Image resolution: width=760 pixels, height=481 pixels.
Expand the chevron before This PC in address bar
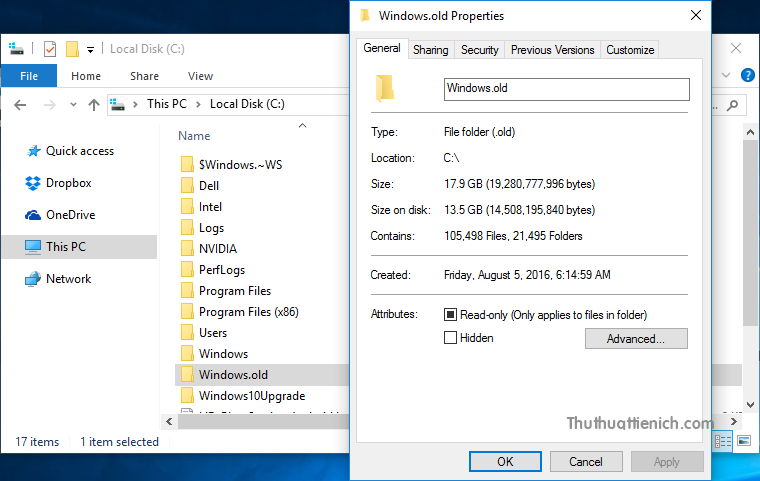coord(135,104)
